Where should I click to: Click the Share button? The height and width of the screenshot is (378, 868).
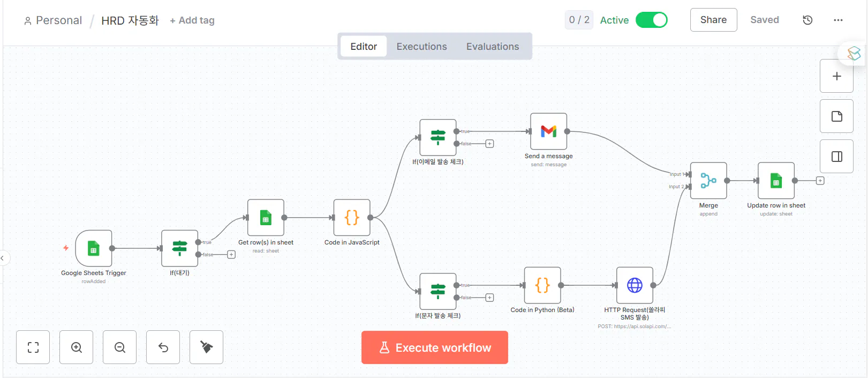(x=713, y=20)
